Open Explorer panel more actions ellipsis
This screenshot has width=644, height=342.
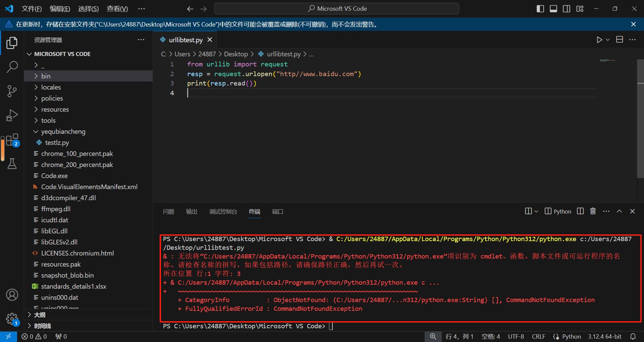pos(141,40)
